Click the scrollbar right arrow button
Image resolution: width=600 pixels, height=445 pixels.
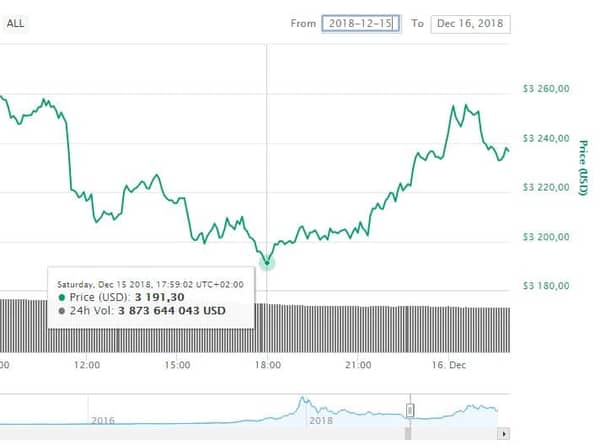click(504, 434)
